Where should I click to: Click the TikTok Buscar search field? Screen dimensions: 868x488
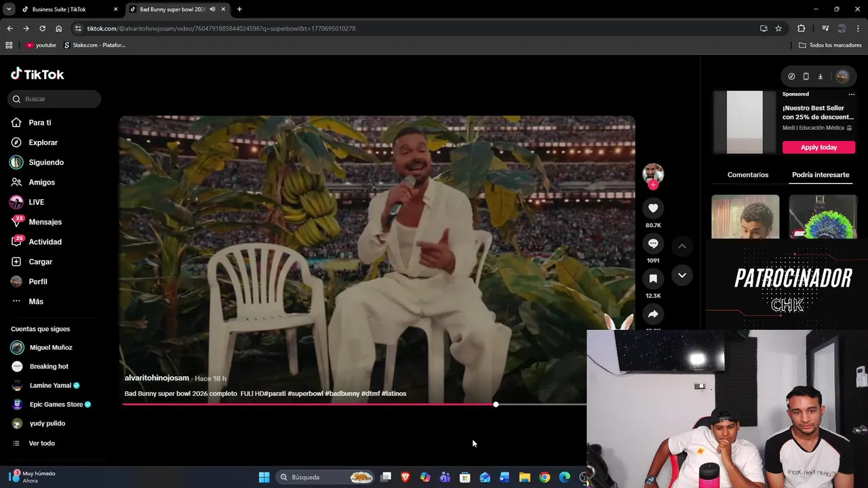click(x=55, y=99)
